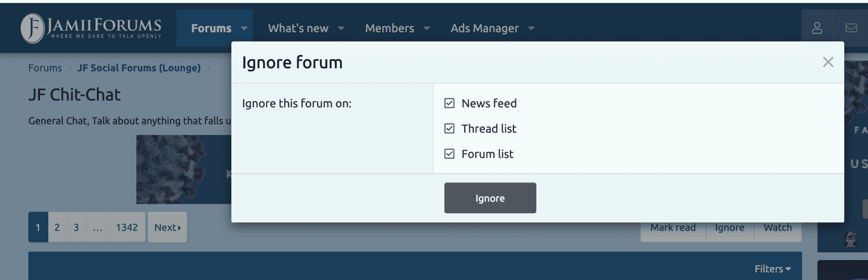Expand the Ads Manager dropdown arrow
This screenshot has height=280, width=868.
(531, 28)
